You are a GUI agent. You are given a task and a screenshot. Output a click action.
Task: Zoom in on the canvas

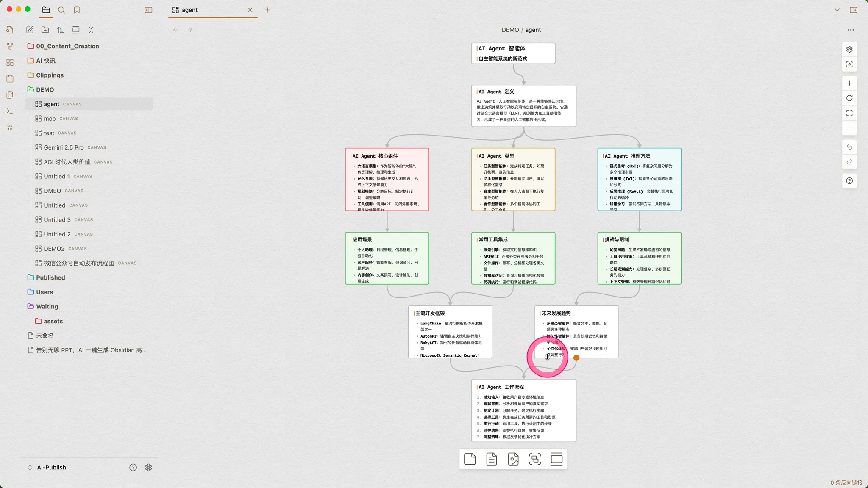(849, 83)
